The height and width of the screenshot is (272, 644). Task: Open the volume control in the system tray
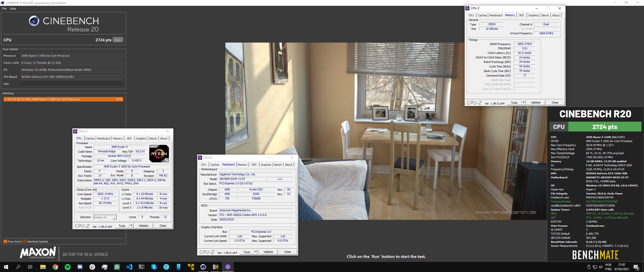pyautogui.click(x=601, y=267)
